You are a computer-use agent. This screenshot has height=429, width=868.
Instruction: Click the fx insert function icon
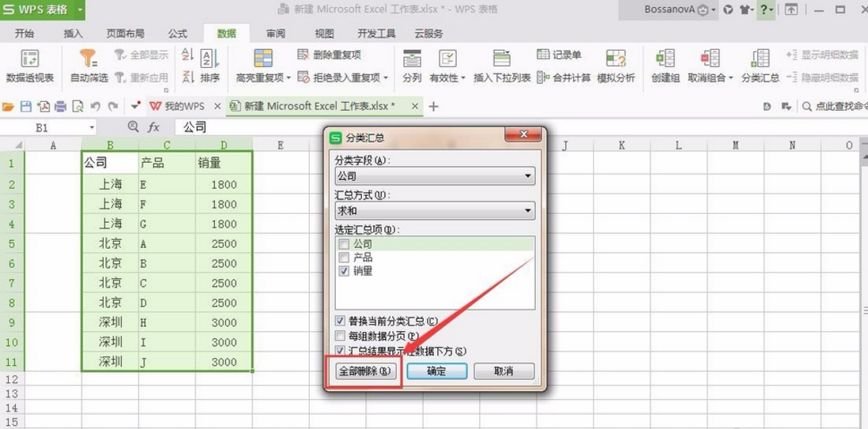[x=153, y=127]
